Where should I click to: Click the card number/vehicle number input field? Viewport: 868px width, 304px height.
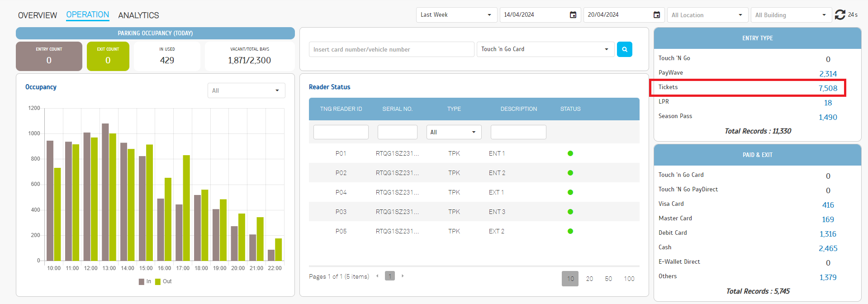[x=391, y=49]
